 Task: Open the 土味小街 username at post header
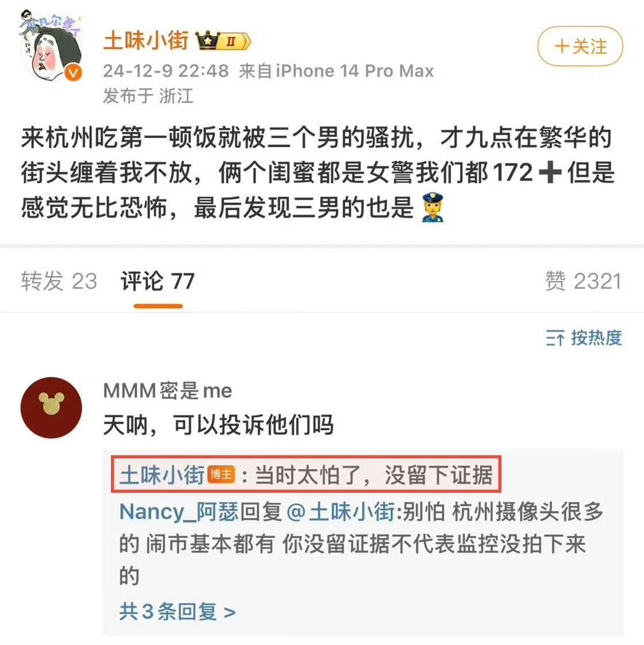coord(146,41)
